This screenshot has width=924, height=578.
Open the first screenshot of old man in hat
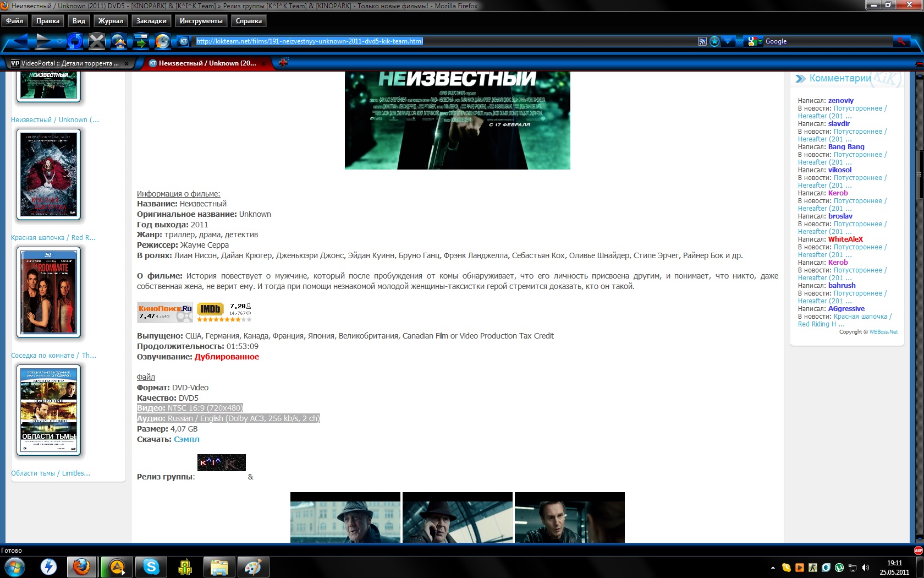[345, 517]
